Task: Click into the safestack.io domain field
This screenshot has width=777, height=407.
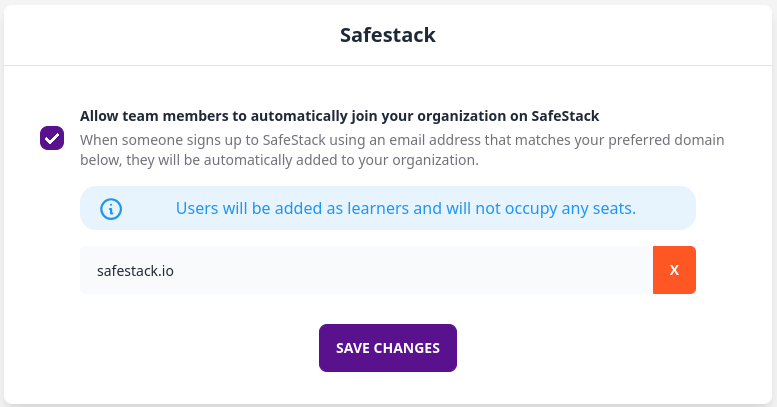Action: click(366, 270)
